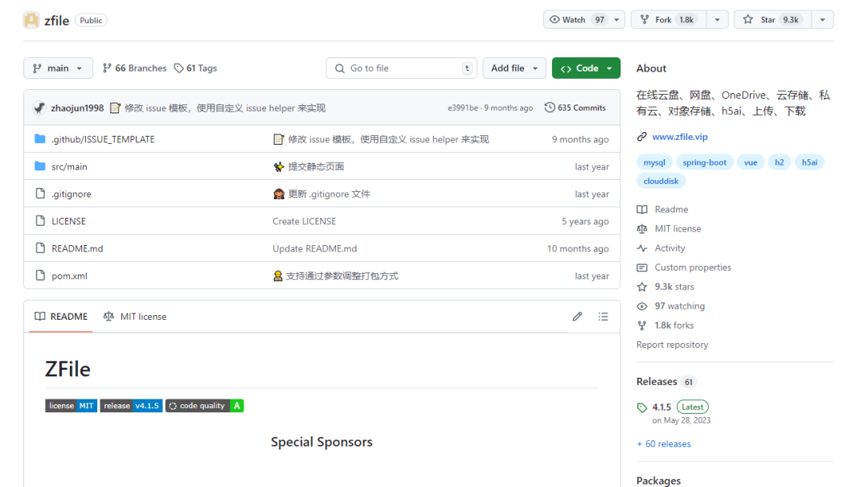Select the MIT license tab in README panel
The width and height of the screenshot is (868, 487).
tap(134, 317)
